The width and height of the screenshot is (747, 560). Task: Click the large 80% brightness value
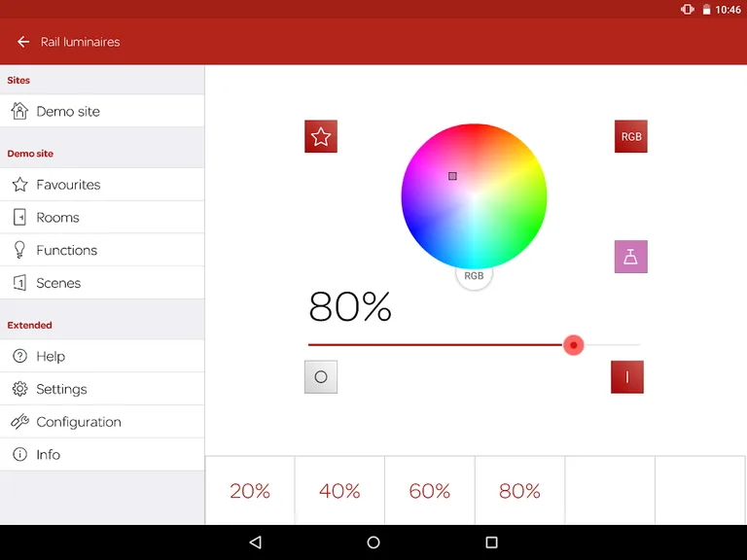pyautogui.click(x=350, y=307)
